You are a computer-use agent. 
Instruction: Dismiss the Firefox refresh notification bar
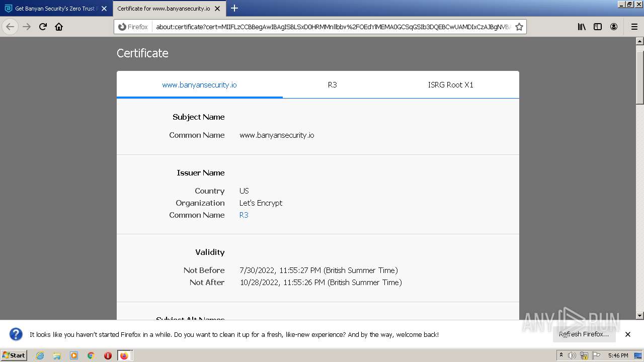(628, 334)
